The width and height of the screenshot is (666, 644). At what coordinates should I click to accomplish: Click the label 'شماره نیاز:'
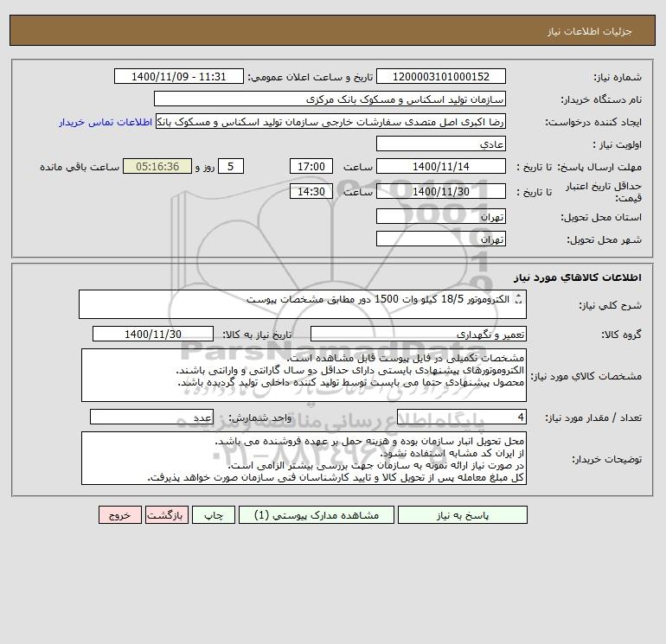tap(618, 77)
